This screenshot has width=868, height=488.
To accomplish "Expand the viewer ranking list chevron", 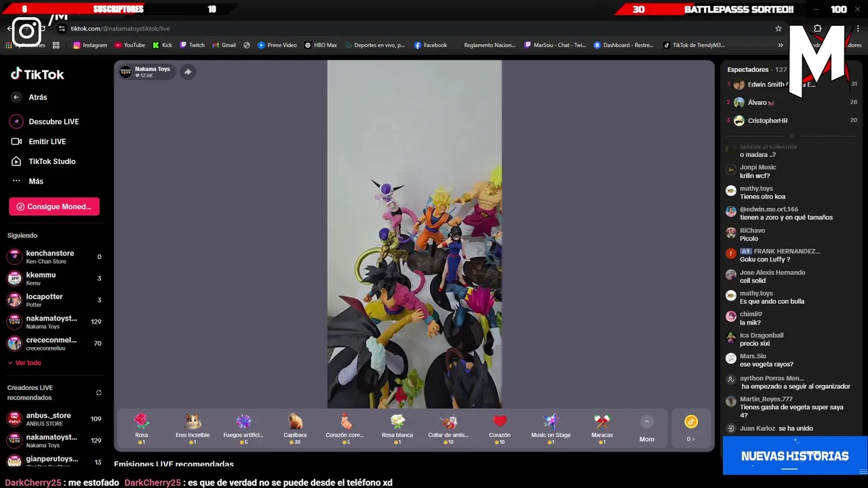I will pos(791,136).
